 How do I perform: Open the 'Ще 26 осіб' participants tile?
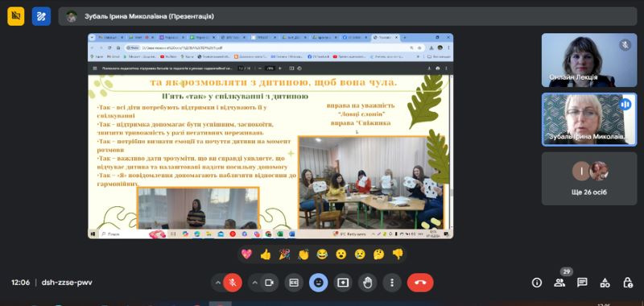click(589, 179)
